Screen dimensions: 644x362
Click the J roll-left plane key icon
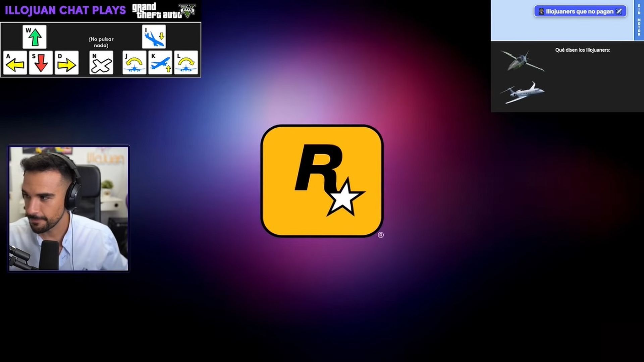click(x=135, y=62)
